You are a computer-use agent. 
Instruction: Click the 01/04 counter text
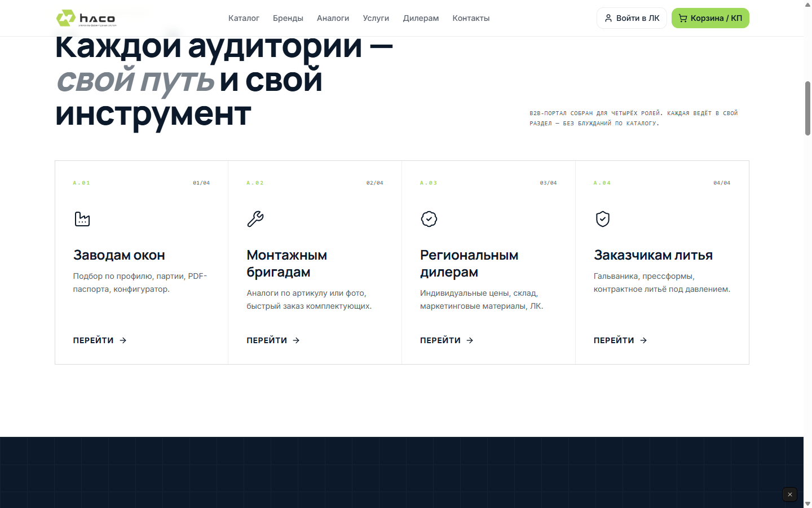pyautogui.click(x=201, y=183)
